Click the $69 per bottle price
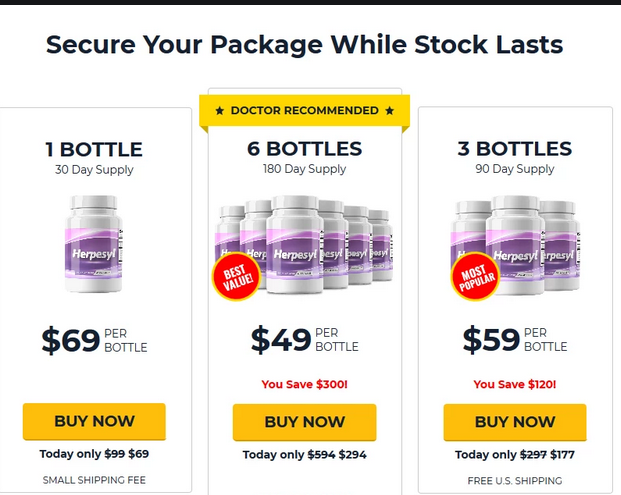621x495 pixels. pos(94,341)
